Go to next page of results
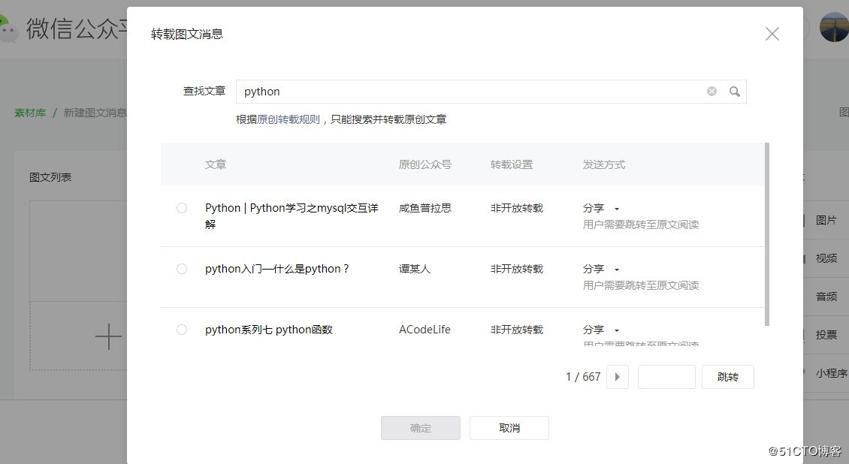 (618, 377)
